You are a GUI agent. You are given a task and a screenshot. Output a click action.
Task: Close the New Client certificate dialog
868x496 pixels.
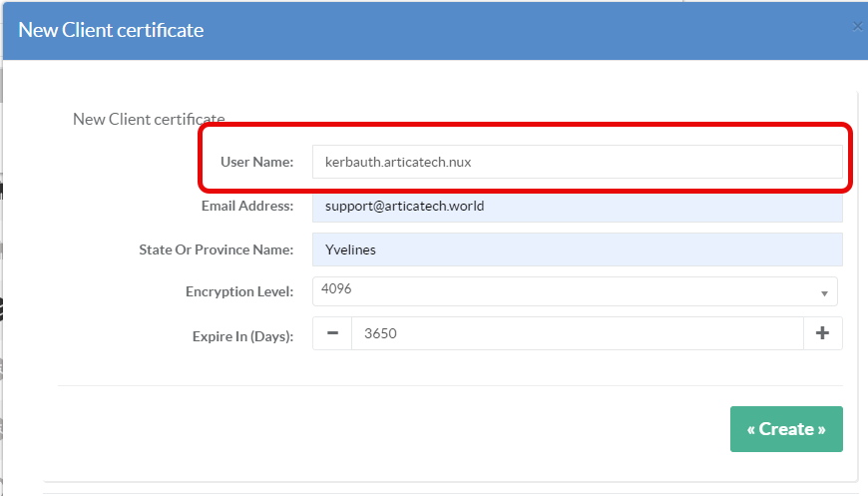(857, 27)
